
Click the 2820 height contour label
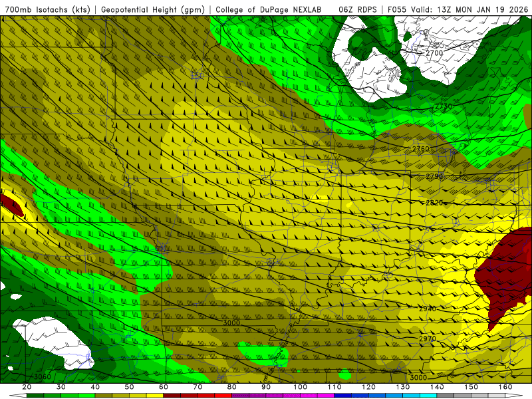click(434, 203)
